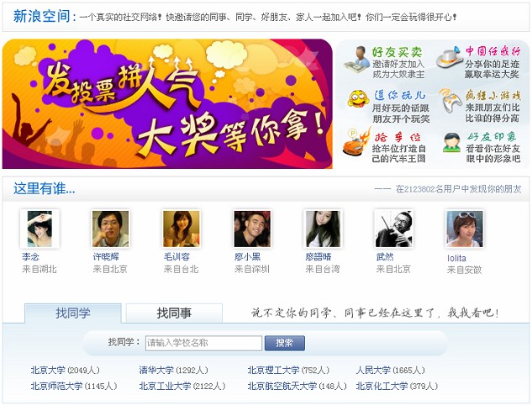The height and width of the screenshot is (405, 532).
Task: Click the 好友买卖 money icon
Action: point(356,59)
